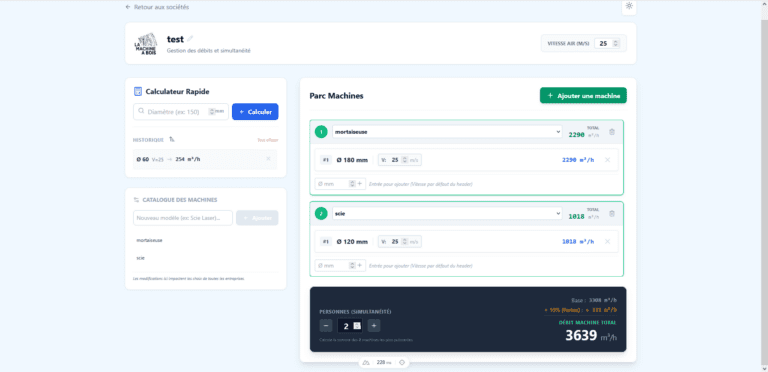Remove the Ø 180 mm entry
Viewport: 768px width, 372px height.
coord(607,160)
